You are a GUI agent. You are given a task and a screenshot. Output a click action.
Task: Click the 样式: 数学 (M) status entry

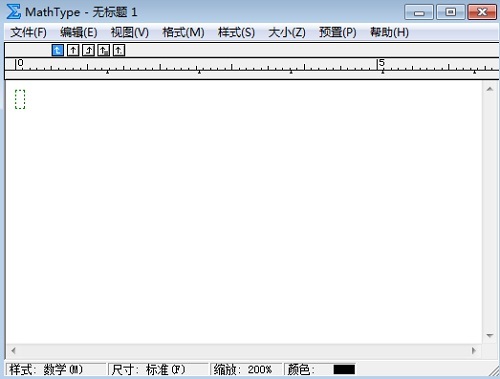point(56,370)
